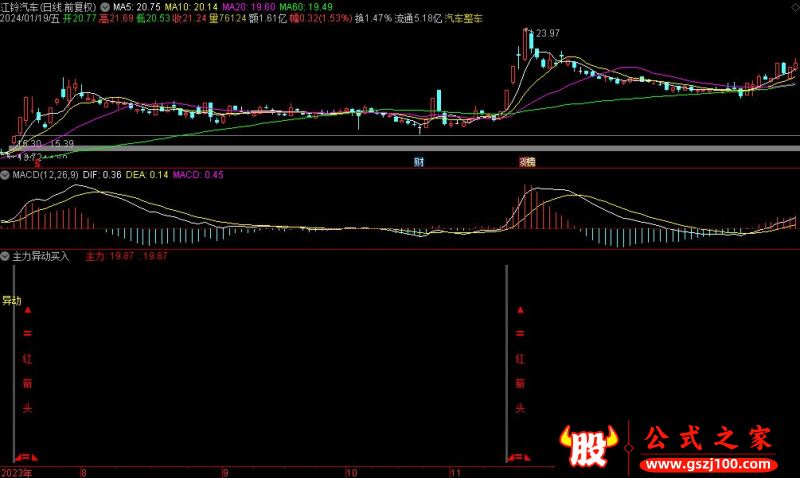Click the 主力: 19.87 value text

click(110, 256)
